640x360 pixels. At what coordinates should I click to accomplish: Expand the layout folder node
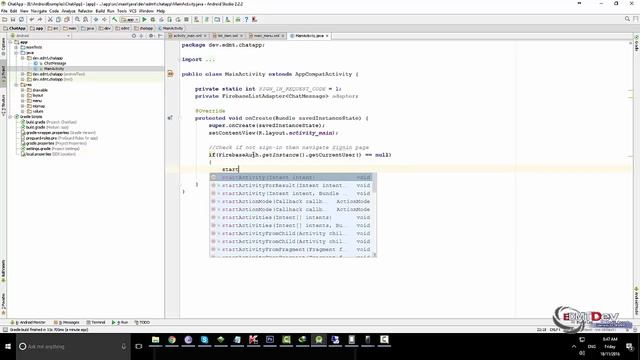point(23,96)
